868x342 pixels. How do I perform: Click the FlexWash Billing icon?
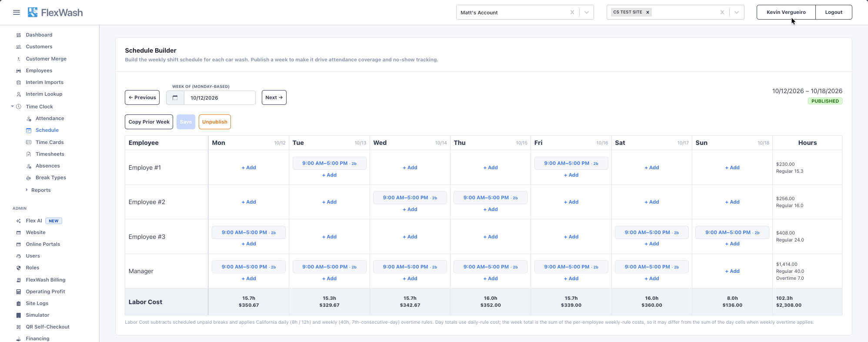pyautogui.click(x=19, y=280)
